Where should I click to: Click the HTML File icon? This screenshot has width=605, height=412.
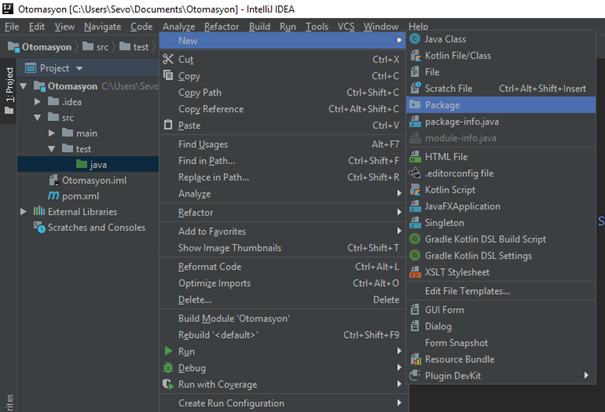(415, 157)
